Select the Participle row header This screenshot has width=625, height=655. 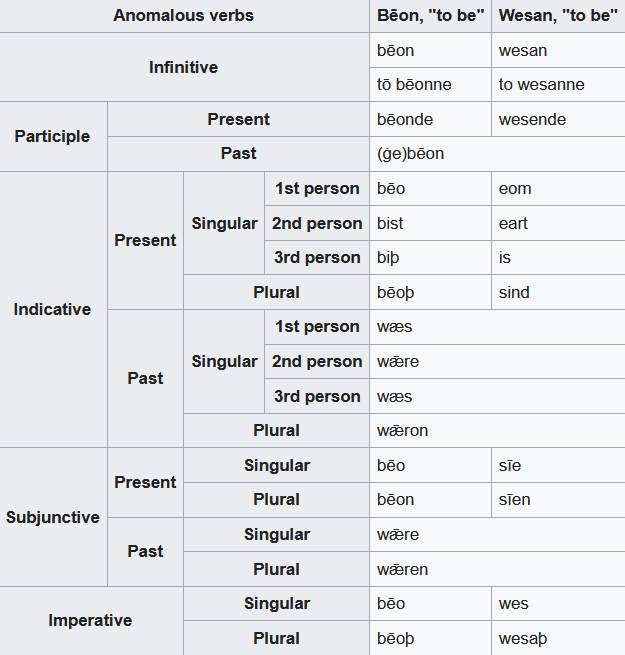tap(52, 136)
